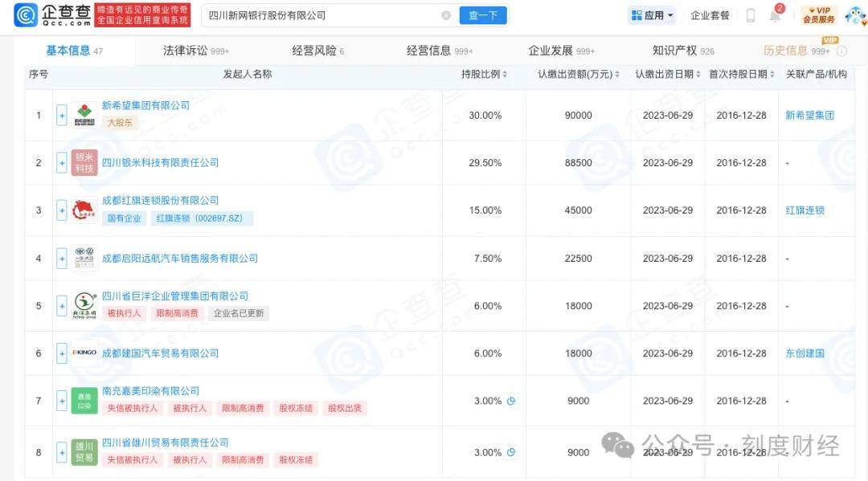
Task: Open 成都红旗连锁股份有限公司 link
Action: point(160,200)
